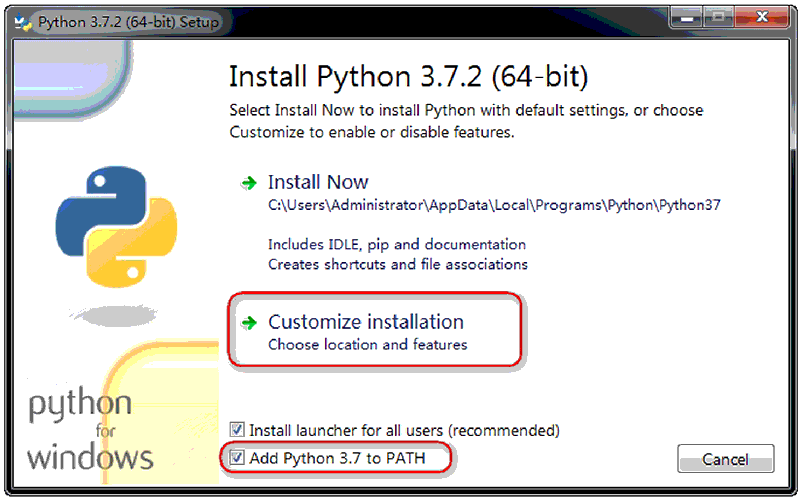Click 'Install launcher for all users (recommended)' label
The height and width of the screenshot is (498, 800).
tap(405, 430)
